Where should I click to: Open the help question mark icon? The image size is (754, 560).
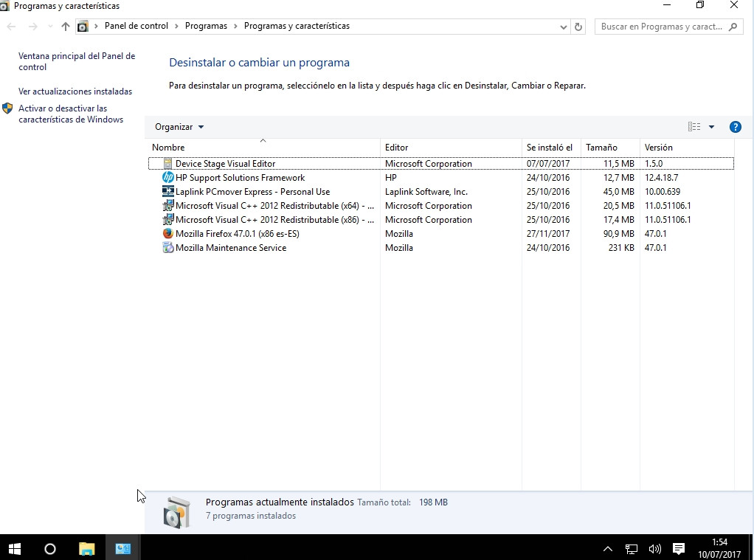(x=735, y=127)
